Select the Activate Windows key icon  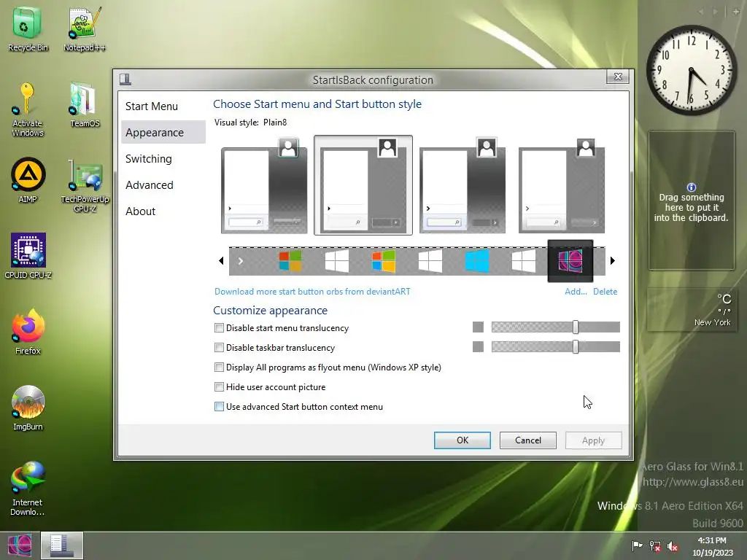28,109
